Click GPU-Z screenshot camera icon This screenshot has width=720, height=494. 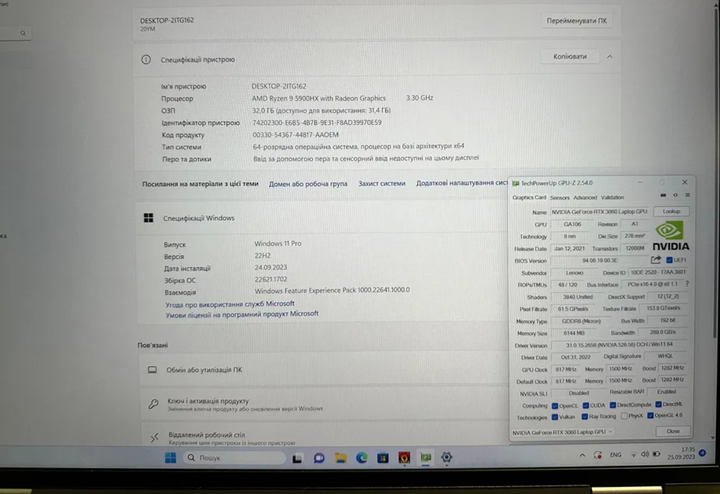663,195
